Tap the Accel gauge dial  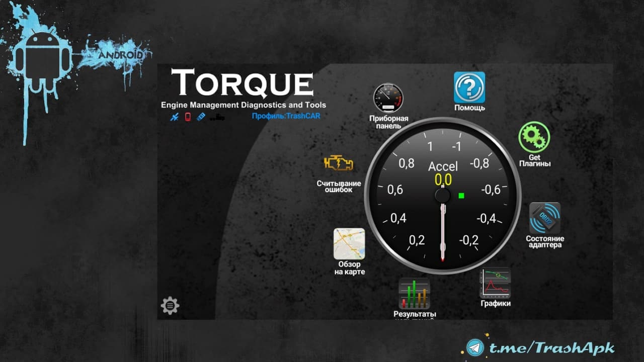point(443,196)
